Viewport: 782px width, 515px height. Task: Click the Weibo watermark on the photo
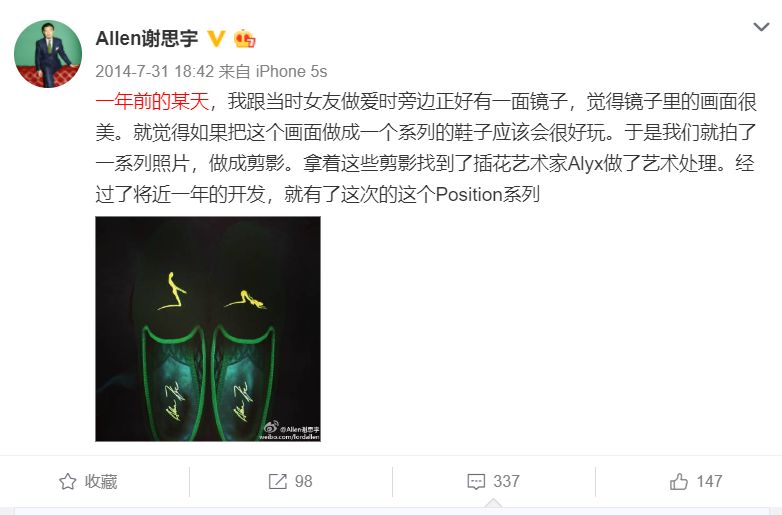pyautogui.click(x=290, y=430)
